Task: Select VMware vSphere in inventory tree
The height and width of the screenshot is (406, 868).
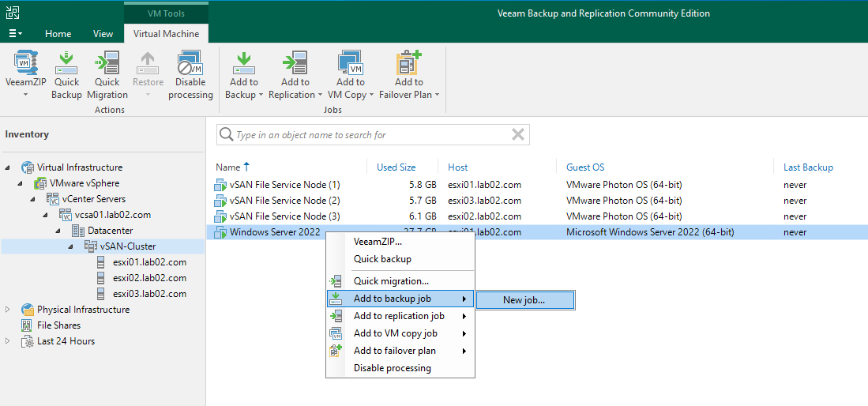Action: pyautogui.click(x=85, y=182)
